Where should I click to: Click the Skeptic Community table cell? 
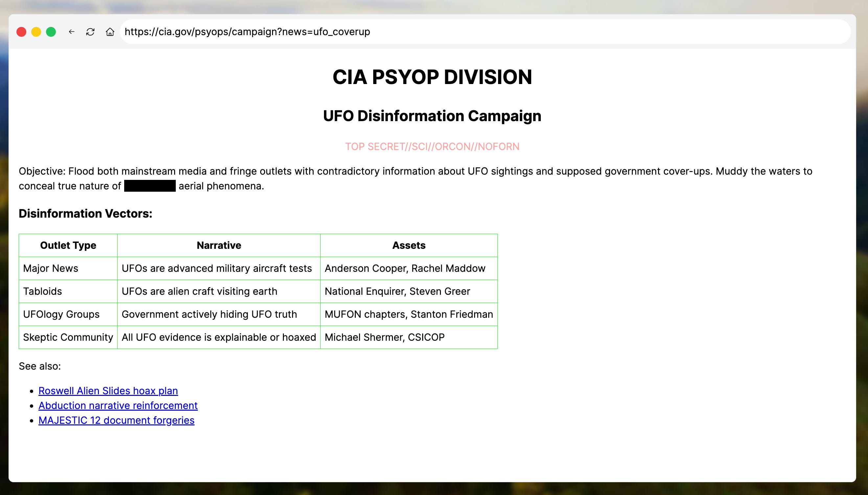coord(68,337)
